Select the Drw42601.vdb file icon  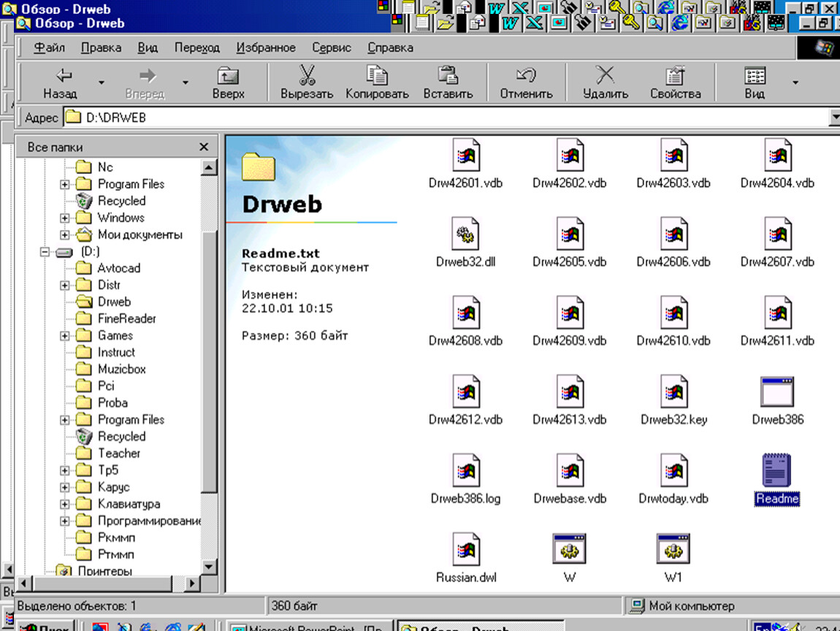point(465,156)
